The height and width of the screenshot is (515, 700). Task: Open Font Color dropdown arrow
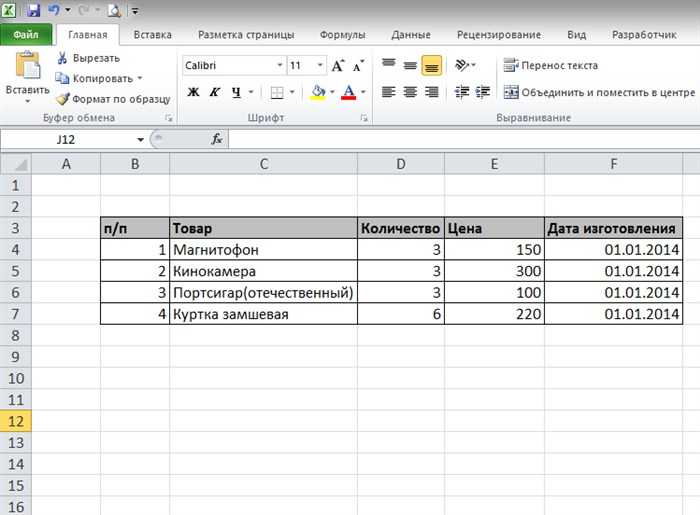pyautogui.click(x=363, y=92)
